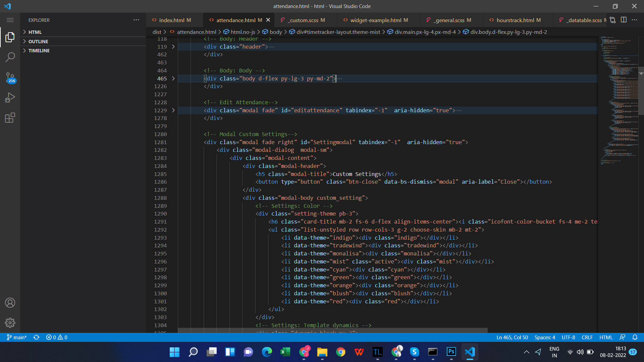Switch to the index.html tab
644x362 pixels.
click(172, 20)
